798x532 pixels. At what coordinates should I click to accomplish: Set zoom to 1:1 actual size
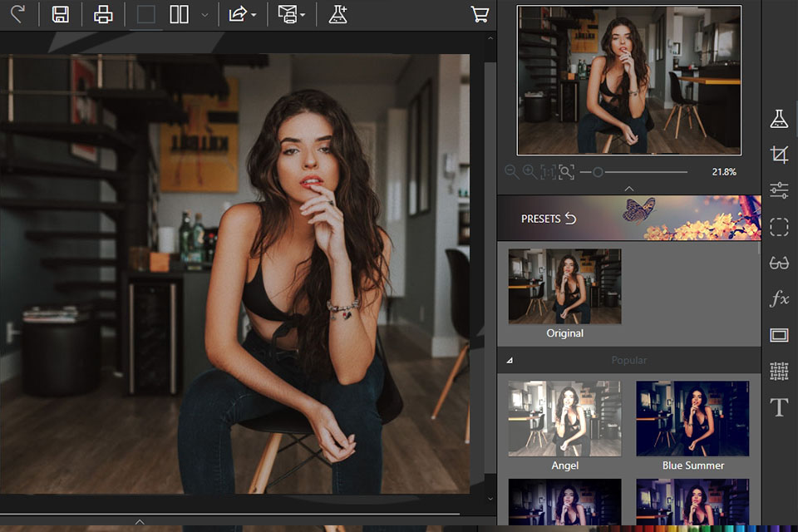pos(548,172)
